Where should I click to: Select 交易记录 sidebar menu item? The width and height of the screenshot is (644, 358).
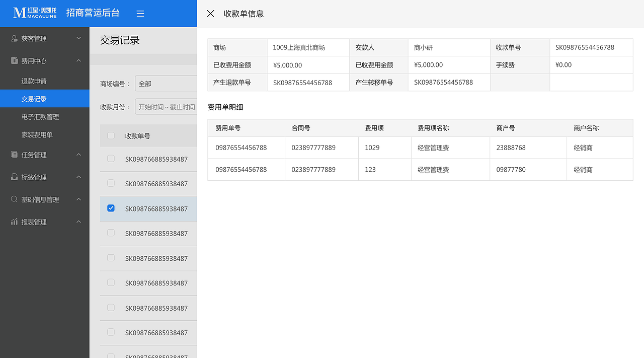click(x=45, y=99)
